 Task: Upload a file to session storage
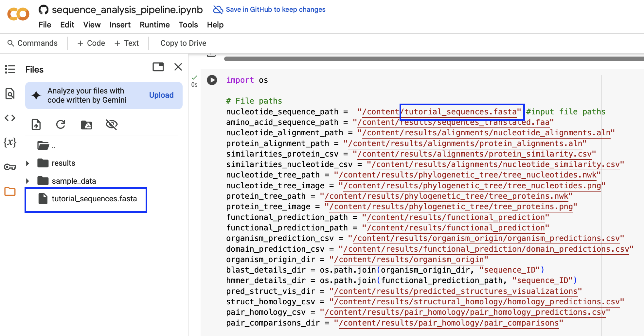[x=36, y=125]
